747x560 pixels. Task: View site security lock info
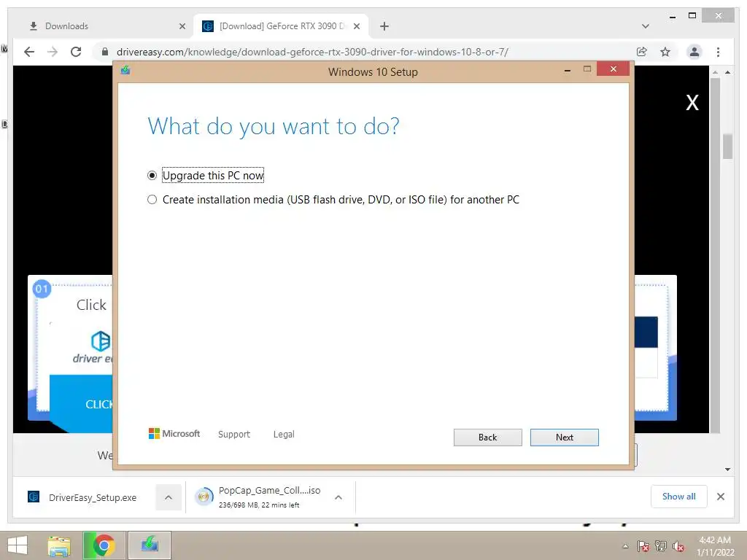(105, 52)
